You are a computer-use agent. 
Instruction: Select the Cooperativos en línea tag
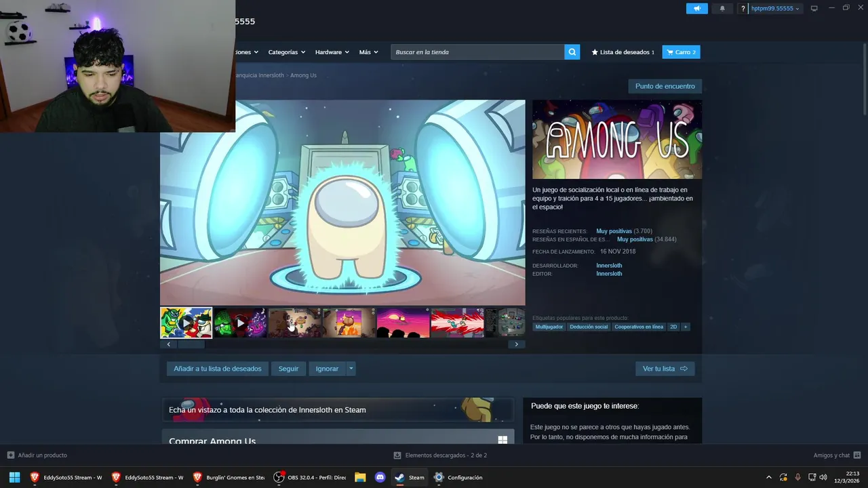click(x=639, y=327)
